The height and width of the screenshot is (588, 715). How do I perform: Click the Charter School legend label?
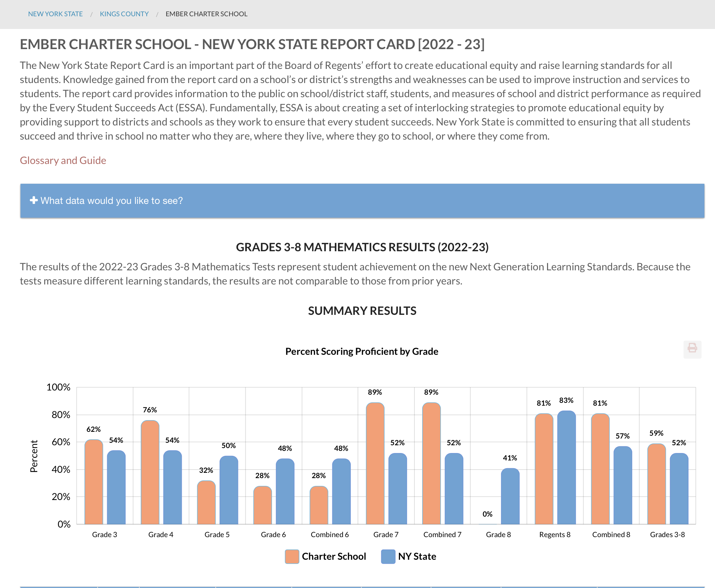pyautogui.click(x=333, y=557)
